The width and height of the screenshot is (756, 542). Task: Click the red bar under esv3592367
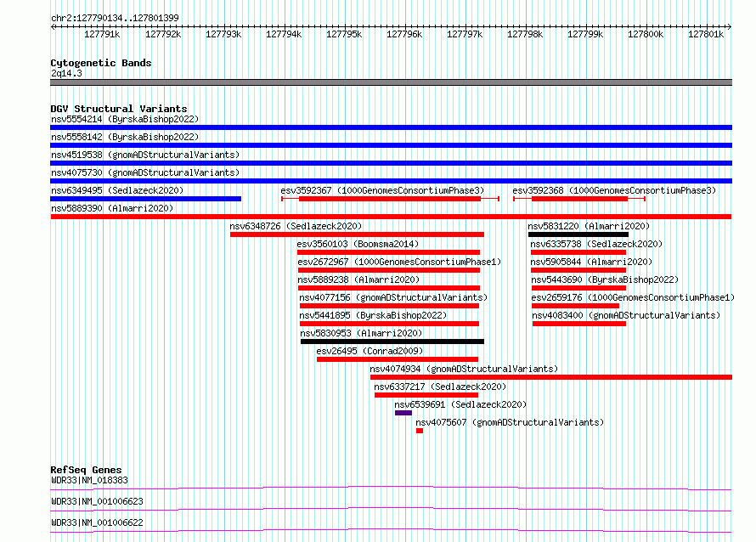[390, 199]
